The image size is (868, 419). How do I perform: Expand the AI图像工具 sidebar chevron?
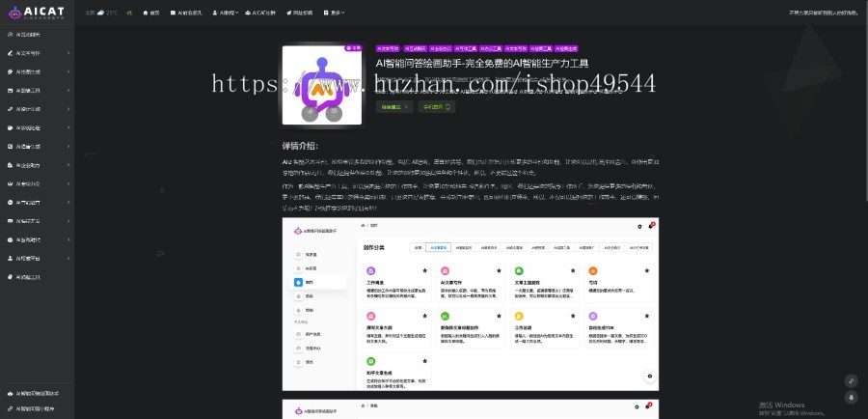68,91
